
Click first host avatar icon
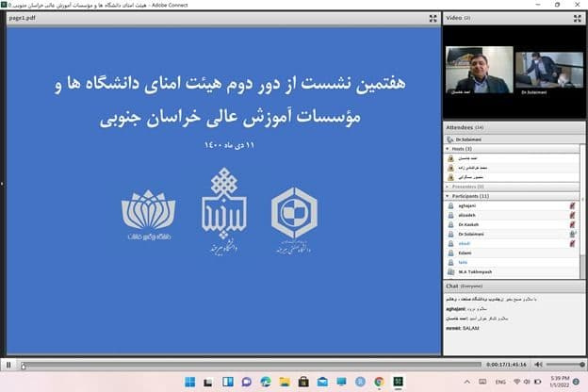pyautogui.click(x=451, y=158)
